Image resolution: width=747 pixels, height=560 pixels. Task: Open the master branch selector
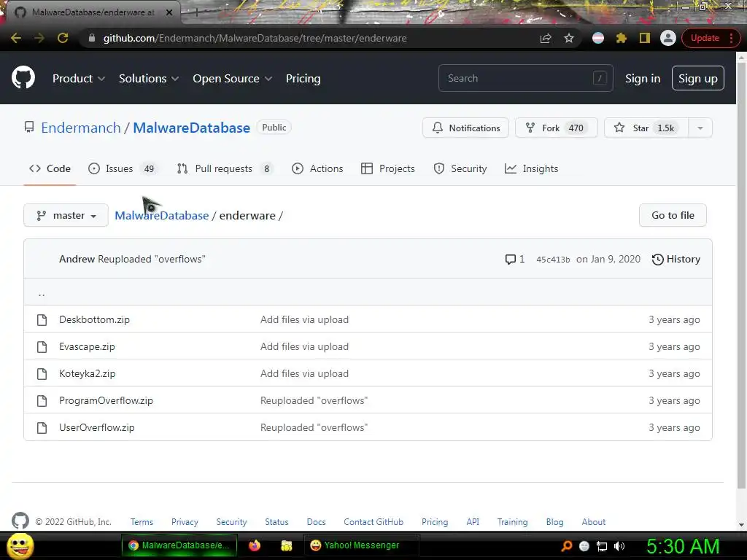[66, 216]
